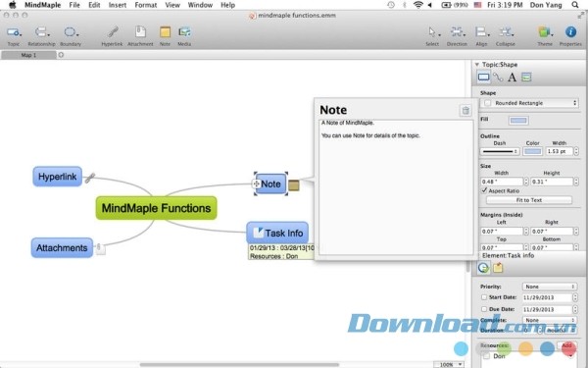
Task: Switch to the Map 1 tab
Action: pos(28,55)
